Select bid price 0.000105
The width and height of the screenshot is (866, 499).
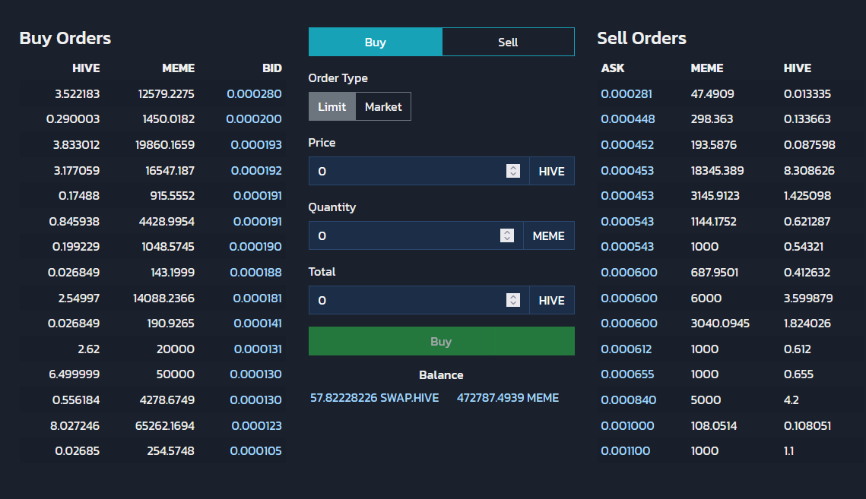[x=256, y=451]
